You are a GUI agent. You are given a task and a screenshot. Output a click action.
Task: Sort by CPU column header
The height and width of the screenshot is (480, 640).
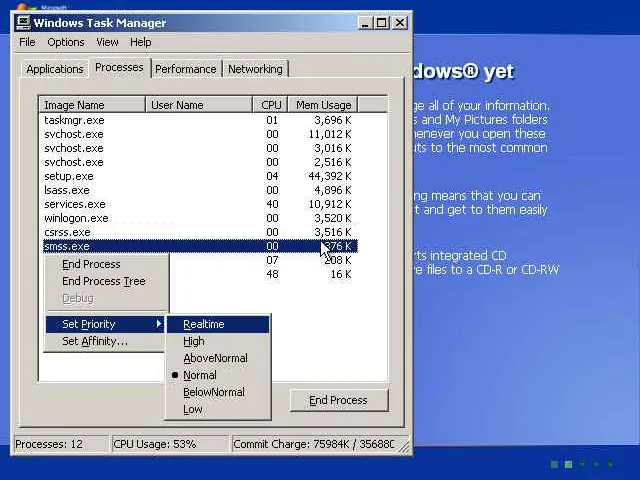[x=271, y=105]
